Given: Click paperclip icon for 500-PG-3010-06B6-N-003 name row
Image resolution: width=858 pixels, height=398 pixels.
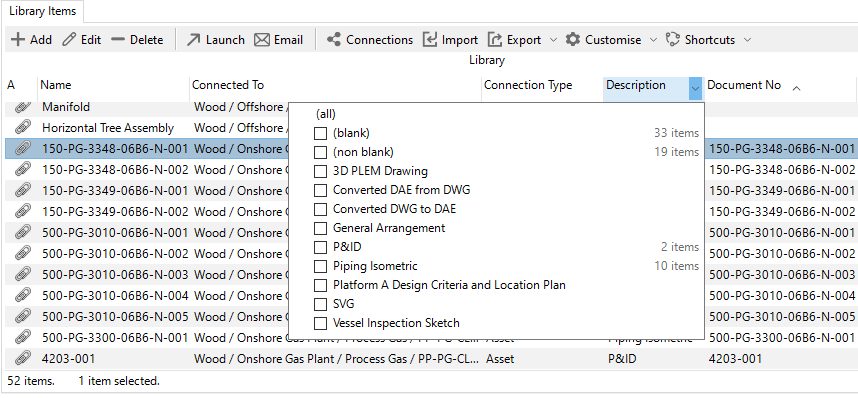Looking at the screenshot, I should click(x=22, y=274).
